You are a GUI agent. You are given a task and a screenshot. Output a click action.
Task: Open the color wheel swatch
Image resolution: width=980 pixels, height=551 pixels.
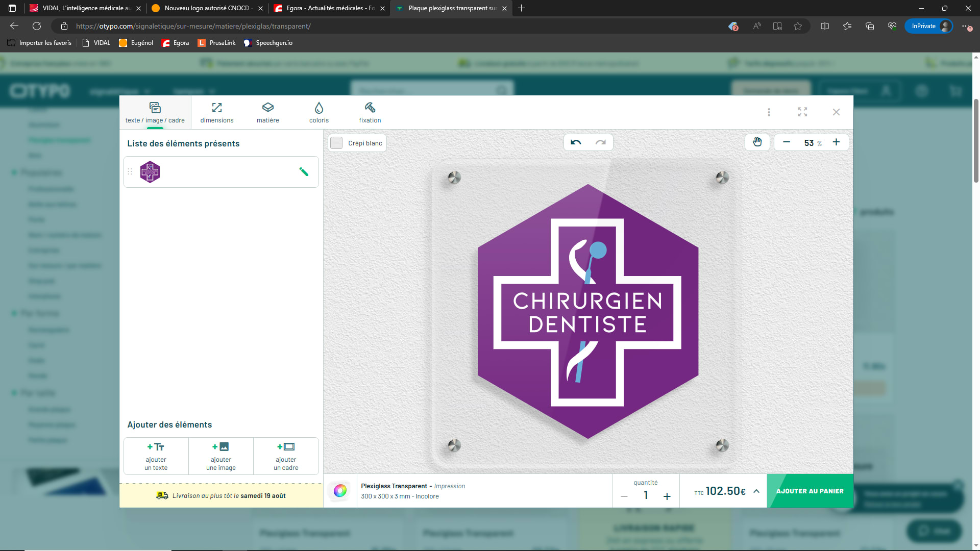click(x=340, y=491)
